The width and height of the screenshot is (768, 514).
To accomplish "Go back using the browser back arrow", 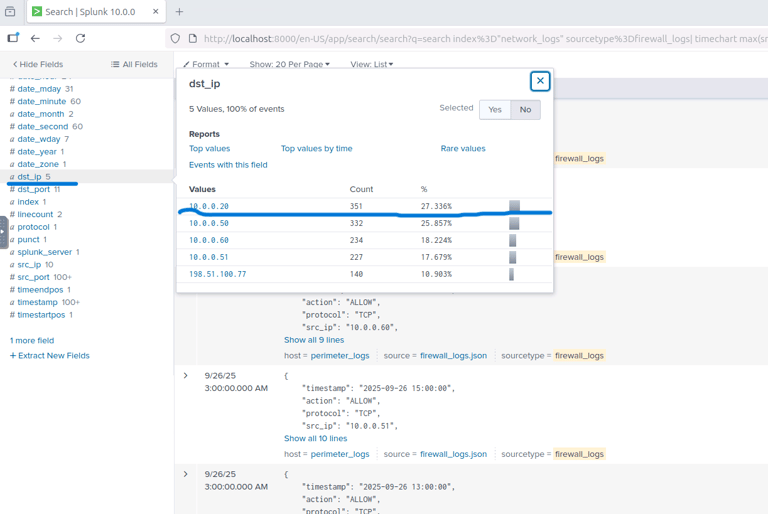I will (x=35, y=38).
